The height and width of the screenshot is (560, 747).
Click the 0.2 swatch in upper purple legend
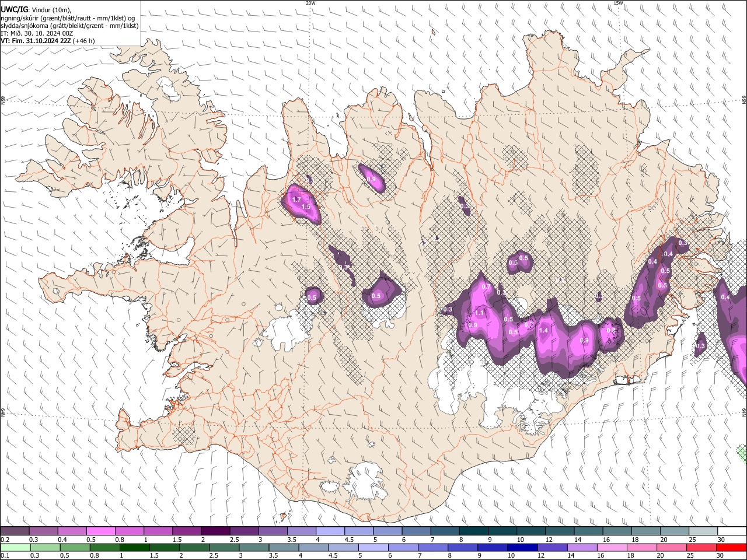click(x=15, y=531)
